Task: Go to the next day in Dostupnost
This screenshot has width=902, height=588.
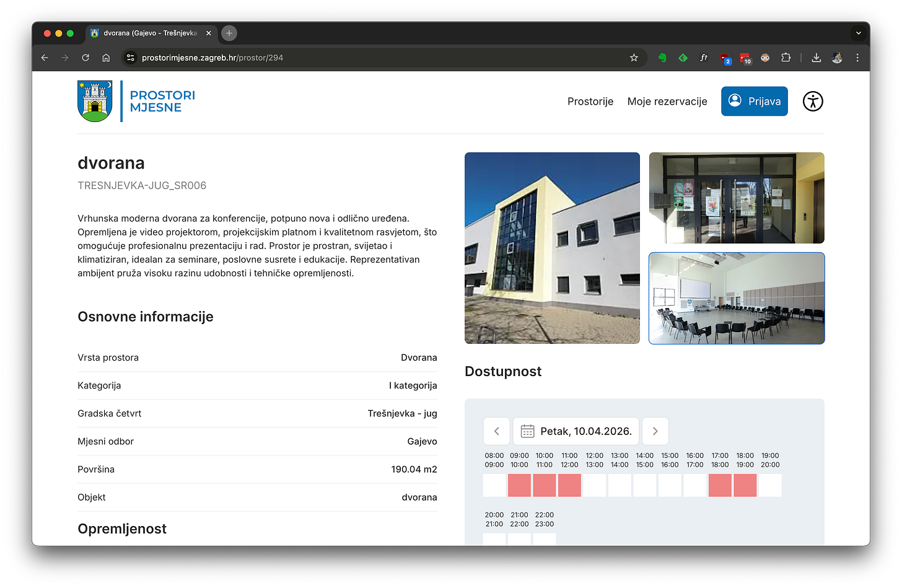Action: click(x=655, y=431)
